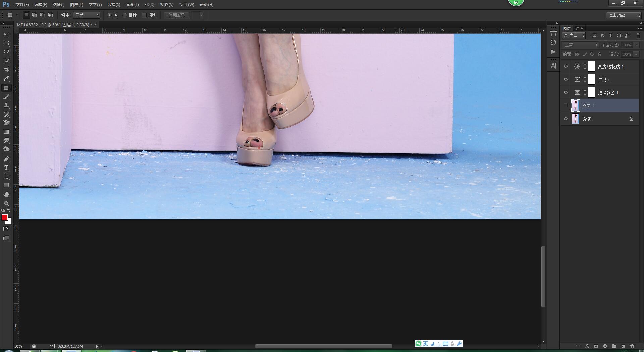Add a layer mask
The height and width of the screenshot is (352, 644).
[596, 346]
